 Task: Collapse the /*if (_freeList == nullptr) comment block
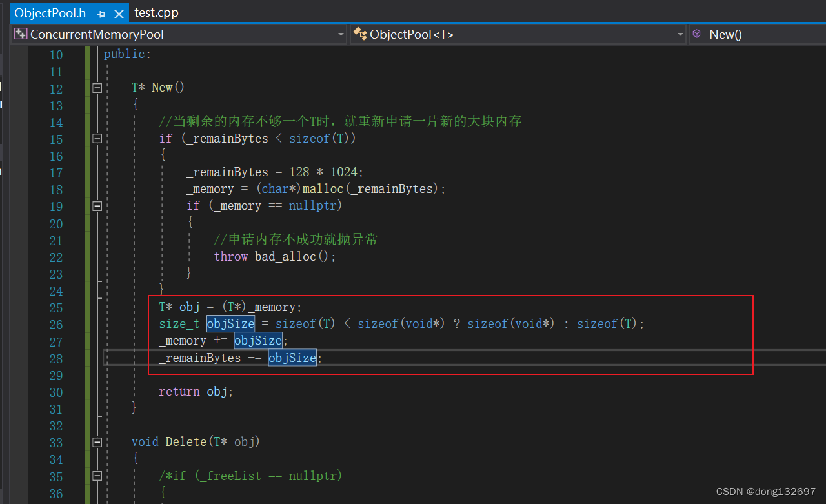97,476
